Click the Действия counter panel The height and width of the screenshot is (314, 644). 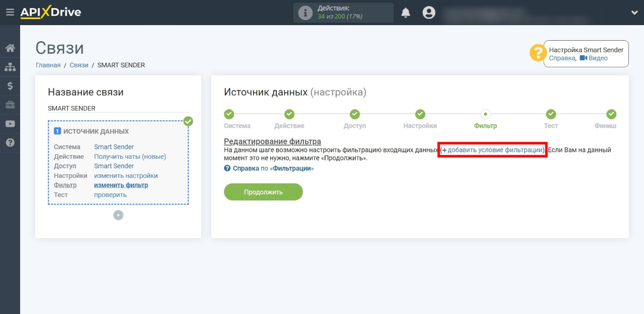(x=344, y=13)
